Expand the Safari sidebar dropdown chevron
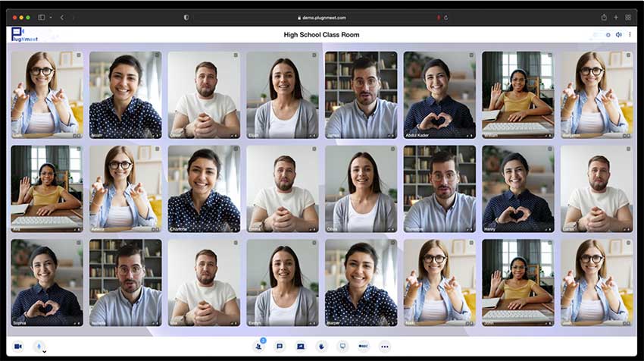 tap(50, 17)
